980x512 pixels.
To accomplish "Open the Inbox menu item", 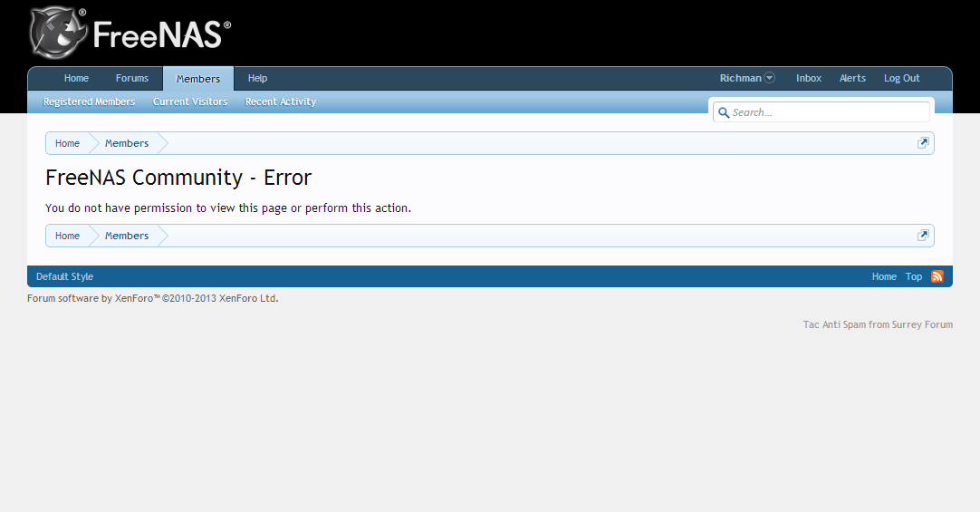I will (x=809, y=78).
